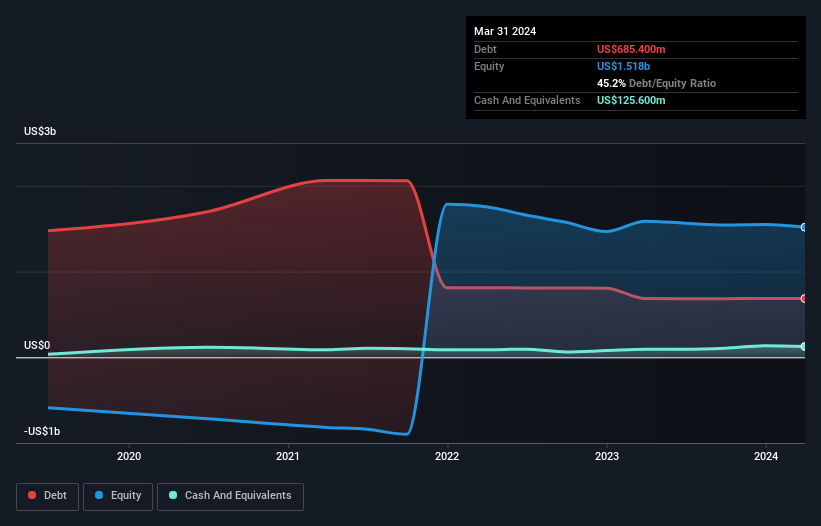This screenshot has height=526, width=821.
Task: Click the teal Cash endpoint marker
Action: coord(804,346)
